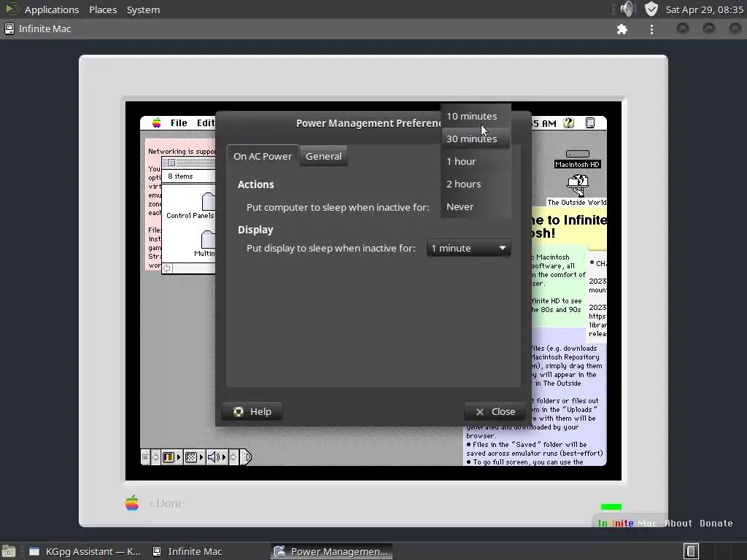Click the Control Strip close box
The image size is (747, 560).
pos(145,457)
